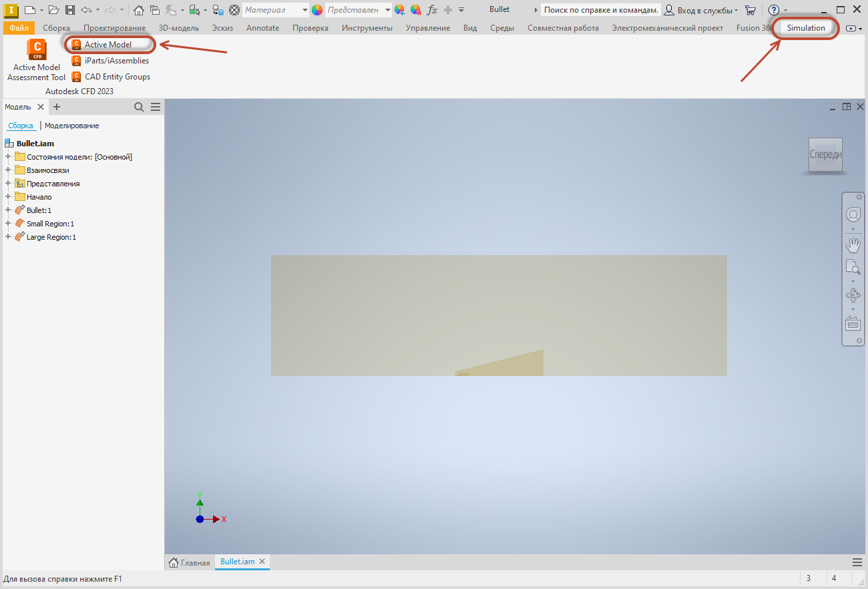The width and height of the screenshot is (868, 589).
Task: Open the document tabs list menu icon
Action: tap(857, 562)
